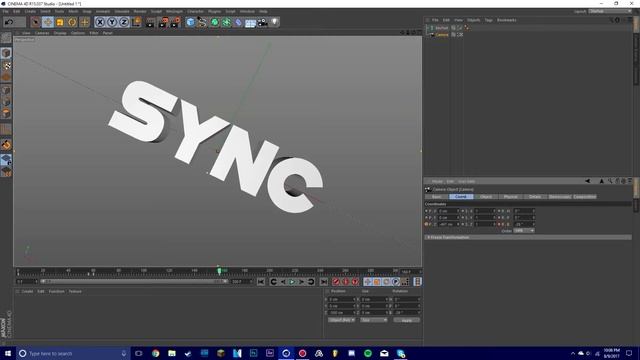Switch to the Object tab in Attributes
The height and width of the screenshot is (360, 640).
(x=486, y=197)
